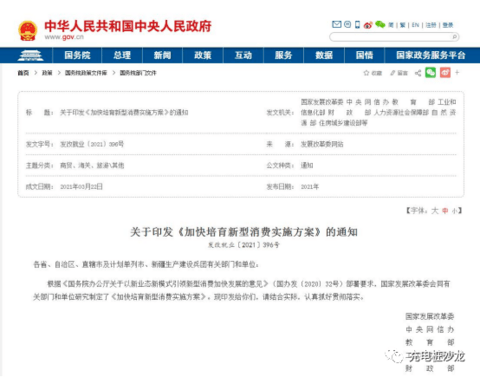The image size is (480, 377).
Task: Focus the site search input field
Action: (x=390, y=37)
